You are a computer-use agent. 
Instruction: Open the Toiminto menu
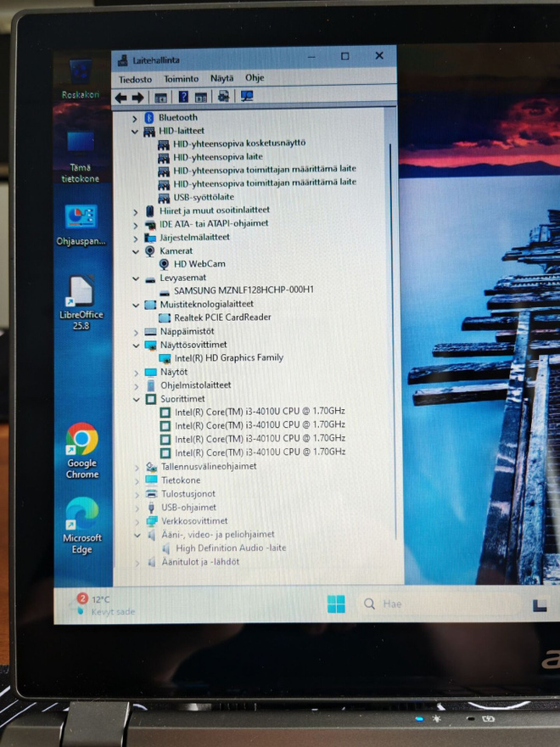[x=181, y=79]
